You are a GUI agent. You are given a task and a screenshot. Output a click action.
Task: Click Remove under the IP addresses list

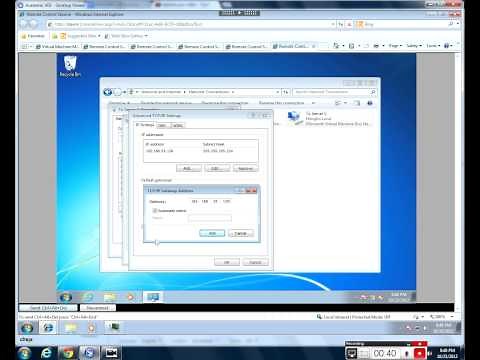[245, 168]
